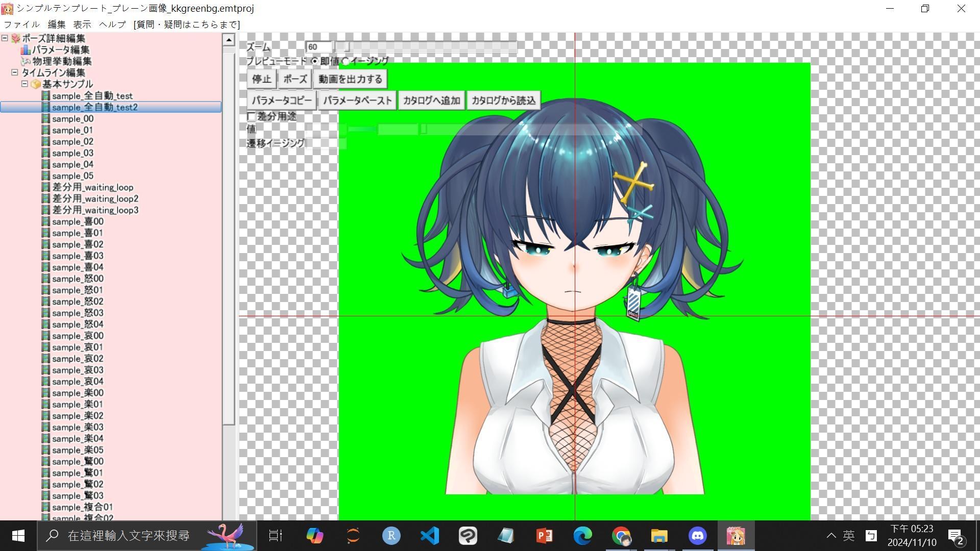This screenshot has width=980, height=551.
Task: Collapse the ポーズ詳細編集 tree node
Action: pyautogui.click(x=5, y=38)
